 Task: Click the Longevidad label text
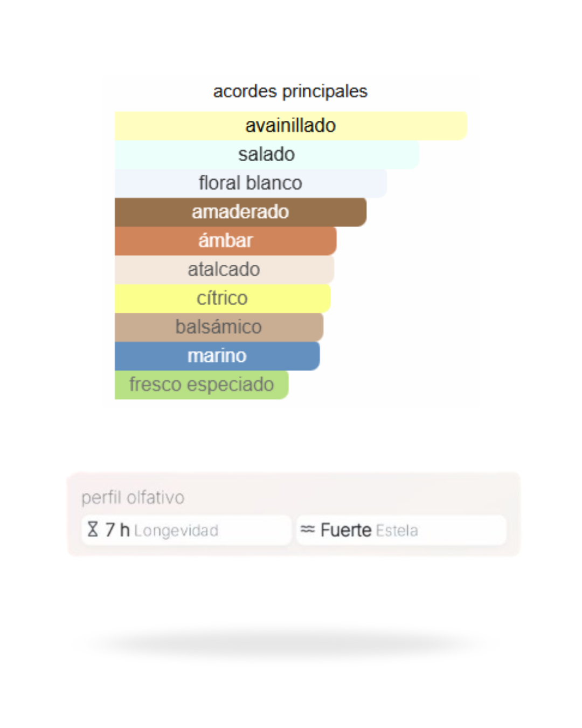(x=176, y=531)
